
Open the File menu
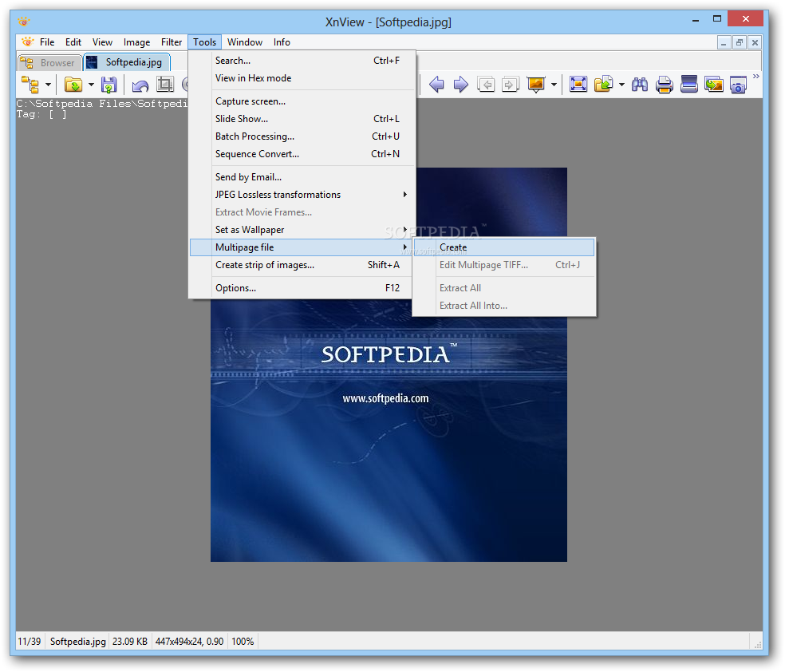[47, 42]
